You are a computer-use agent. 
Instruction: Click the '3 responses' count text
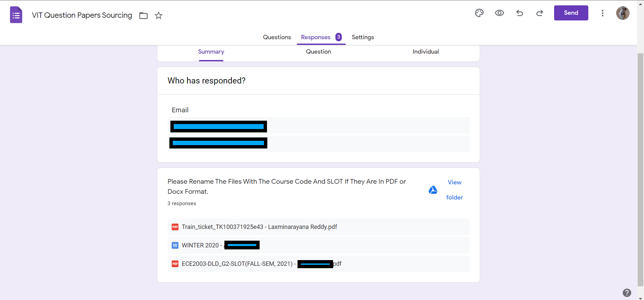(182, 203)
